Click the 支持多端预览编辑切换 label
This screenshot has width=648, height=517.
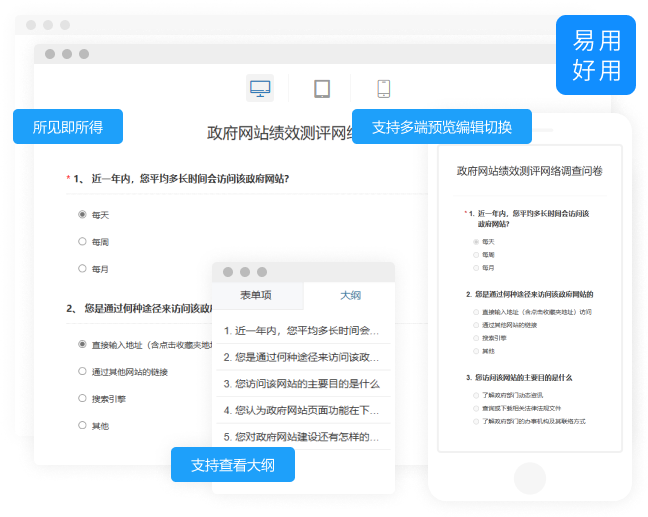tap(441, 127)
